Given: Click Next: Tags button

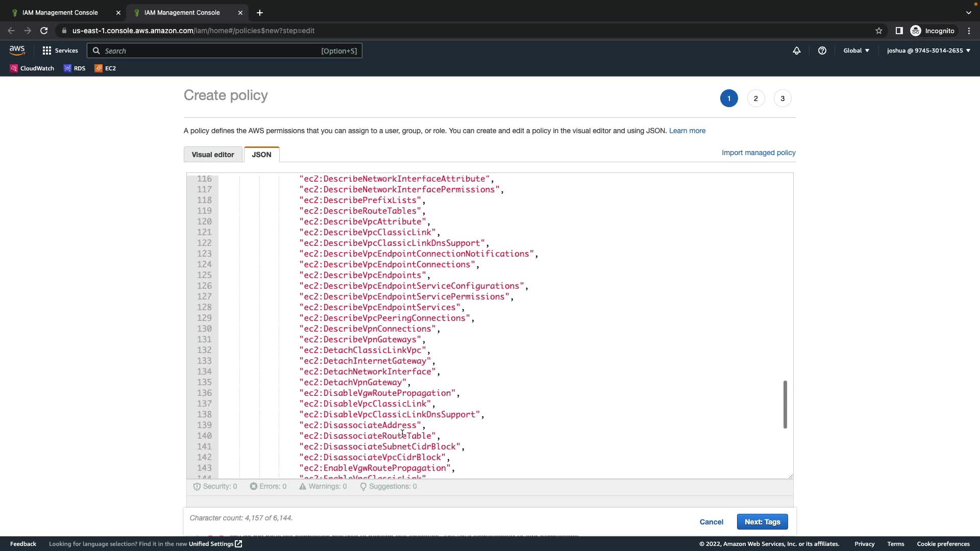Looking at the screenshot, I should 762,521.
